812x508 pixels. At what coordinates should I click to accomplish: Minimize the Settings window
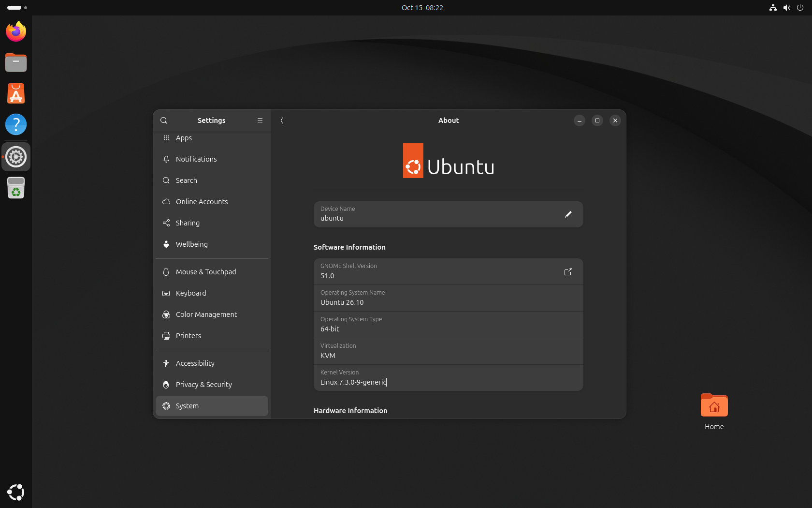pyautogui.click(x=580, y=120)
